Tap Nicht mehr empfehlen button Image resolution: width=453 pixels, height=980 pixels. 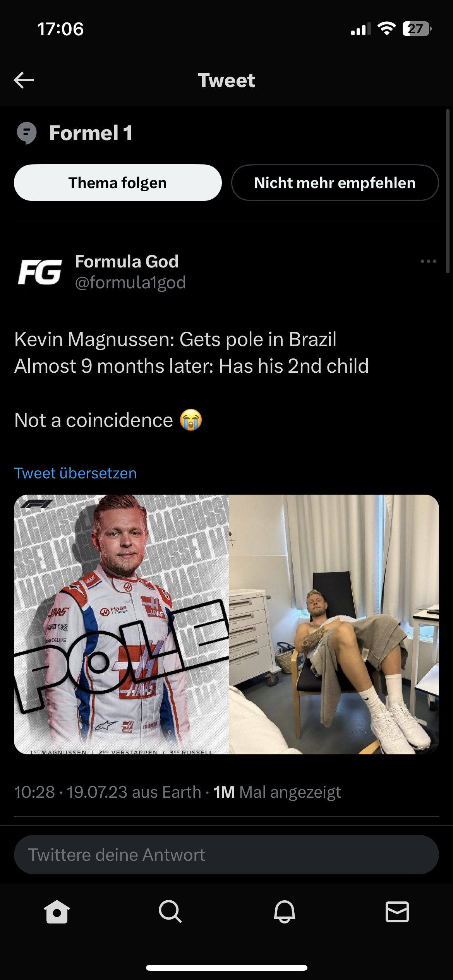(x=335, y=183)
